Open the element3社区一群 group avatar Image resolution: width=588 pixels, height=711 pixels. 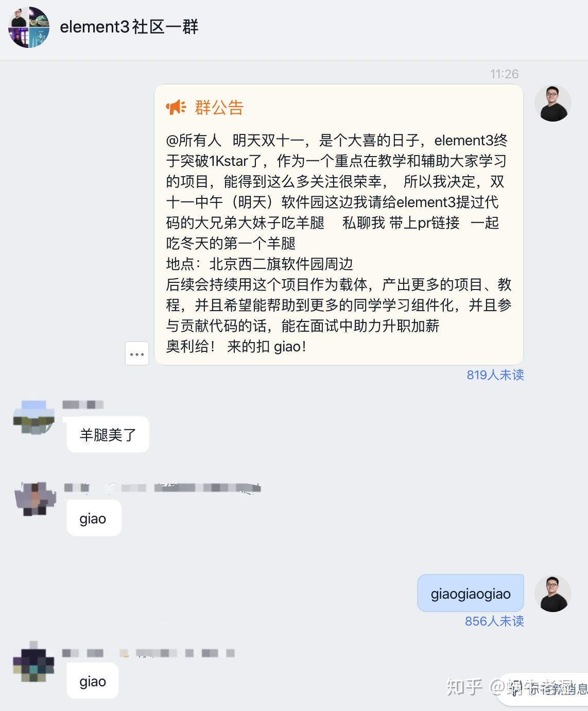pos(29,27)
